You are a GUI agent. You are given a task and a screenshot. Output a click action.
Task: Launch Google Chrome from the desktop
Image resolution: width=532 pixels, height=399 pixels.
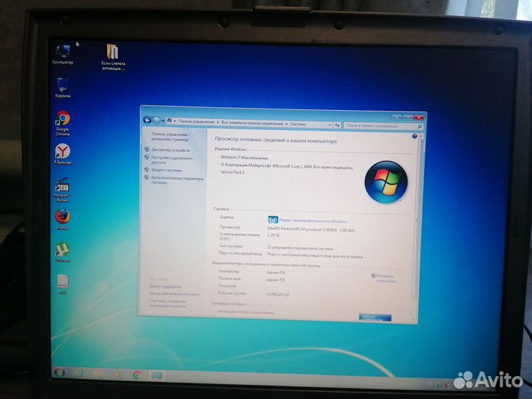pyautogui.click(x=63, y=123)
